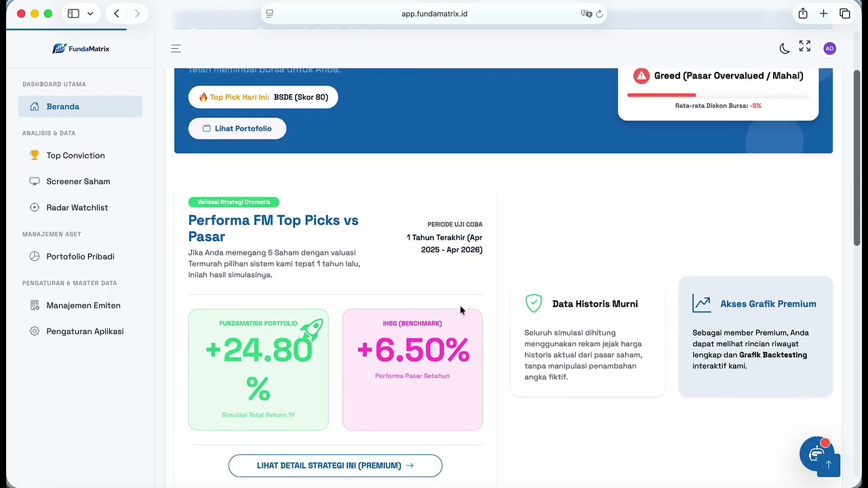The height and width of the screenshot is (488, 868).
Task: Go back with Safari back arrow
Action: pos(117,14)
